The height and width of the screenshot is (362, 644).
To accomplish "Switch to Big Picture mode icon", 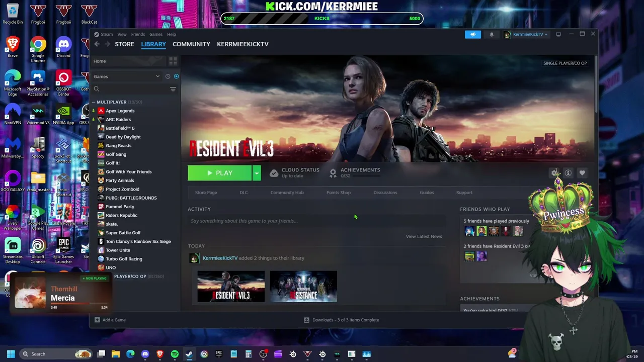I will click(558, 34).
